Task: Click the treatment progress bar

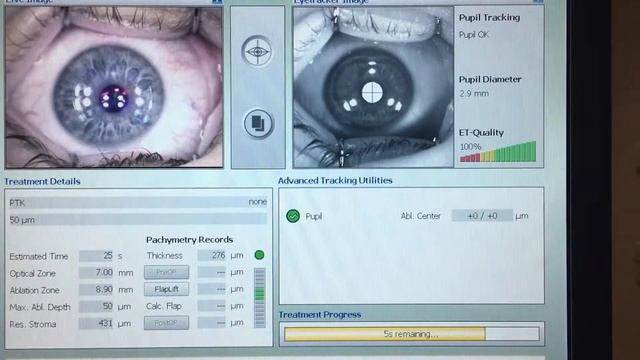Action: (411, 334)
